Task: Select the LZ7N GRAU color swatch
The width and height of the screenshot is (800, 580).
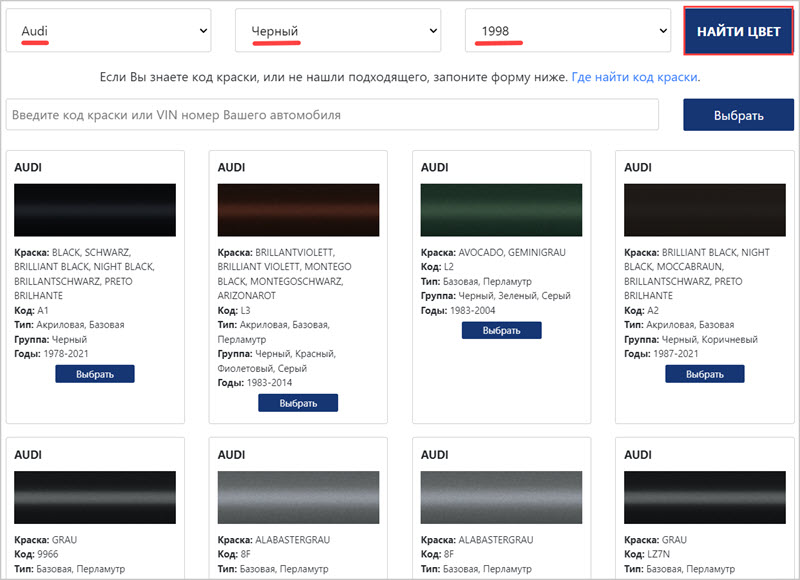Action: click(705, 497)
